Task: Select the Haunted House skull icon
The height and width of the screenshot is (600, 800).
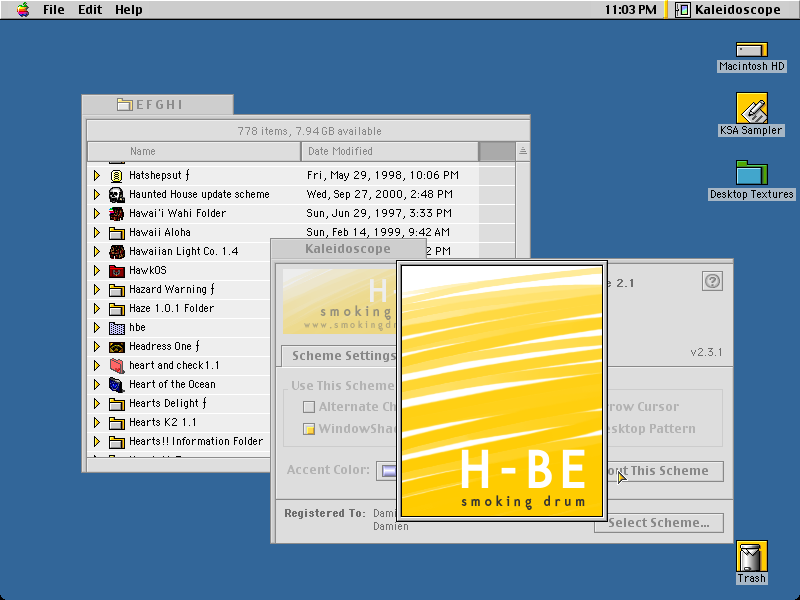Action: pyautogui.click(x=117, y=195)
